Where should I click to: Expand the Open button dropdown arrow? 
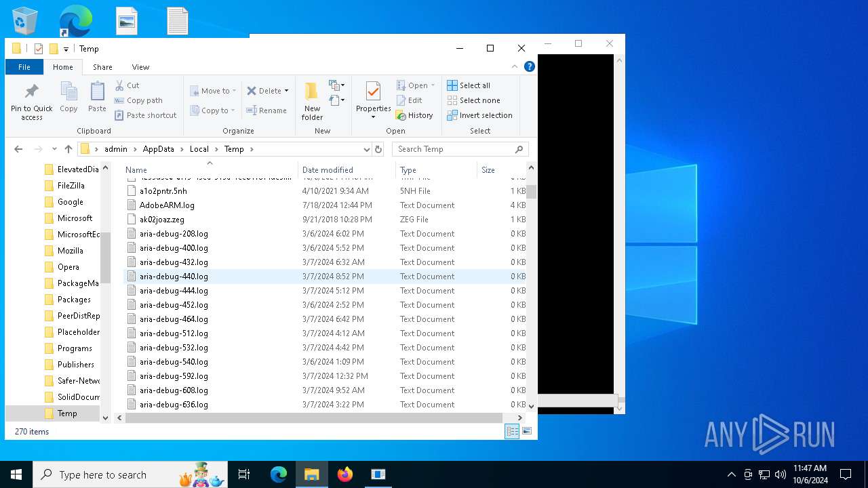[433, 85]
